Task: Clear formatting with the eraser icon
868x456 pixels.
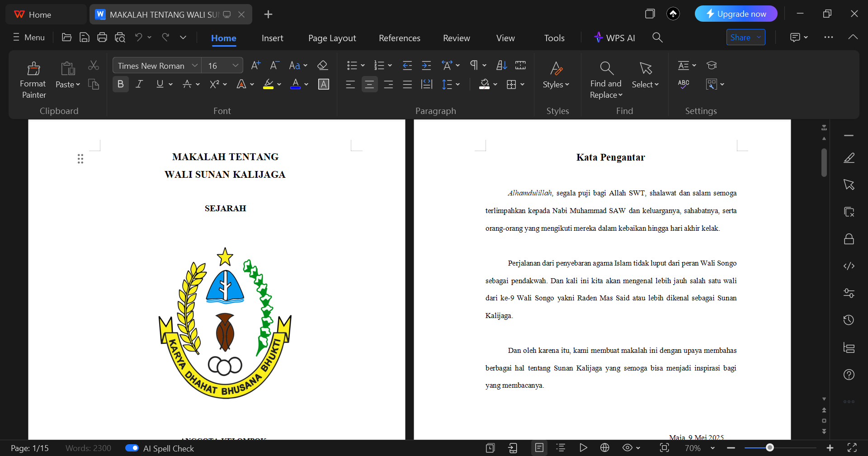Action: (x=322, y=65)
